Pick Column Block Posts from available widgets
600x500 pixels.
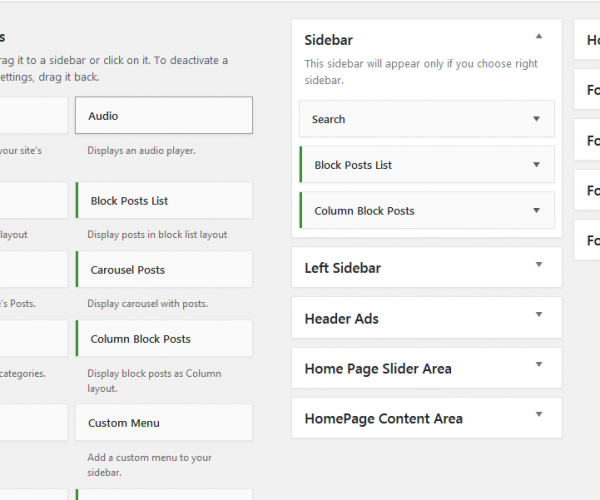pos(164,339)
